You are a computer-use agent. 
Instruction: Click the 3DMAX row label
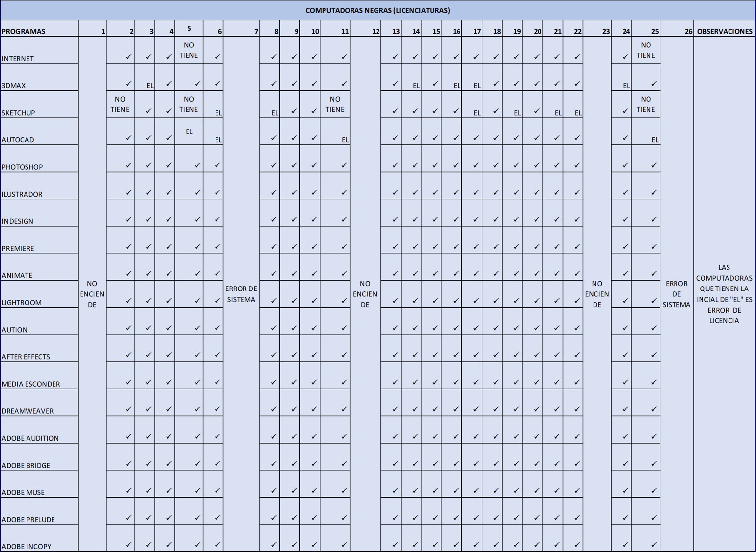[39, 77]
